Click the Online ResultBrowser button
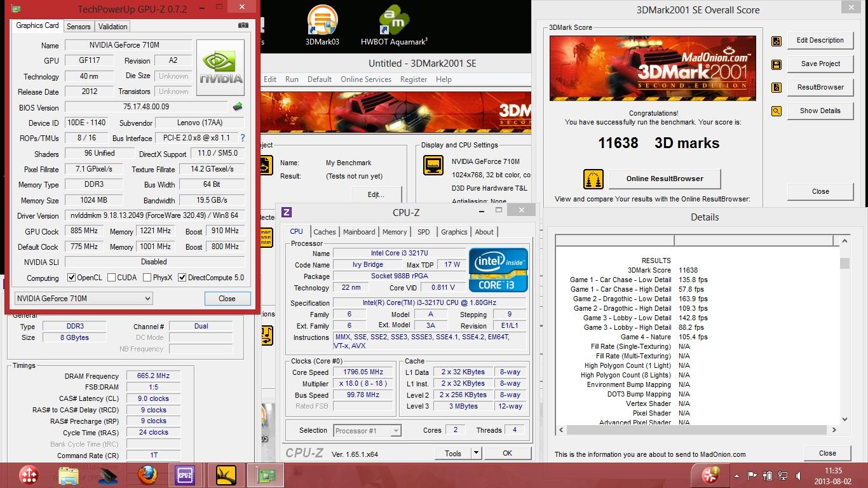Viewport: 868px width, 488px height. (665, 179)
